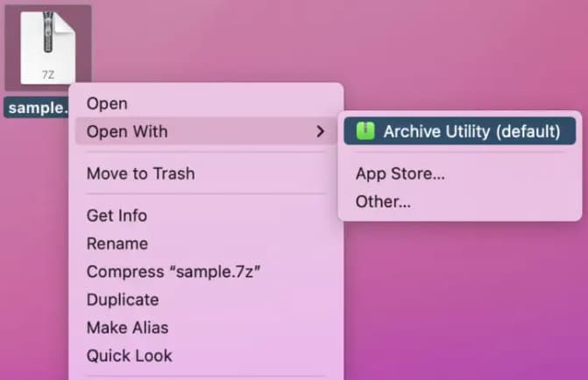Open with Archive Utility (default)
Image resolution: width=588 pixels, height=380 pixels.
point(459,131)
